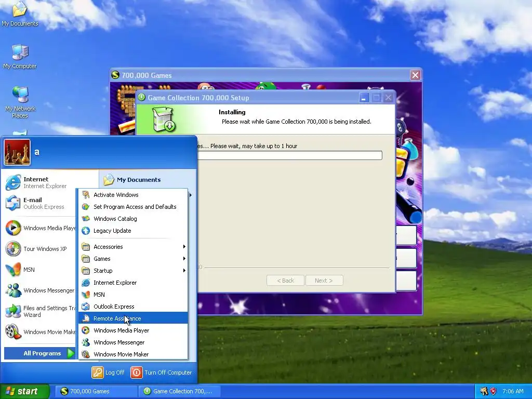Switch to Game Collection 700,... taskbar button
The image size is (532, 399).
pos(180,391)
